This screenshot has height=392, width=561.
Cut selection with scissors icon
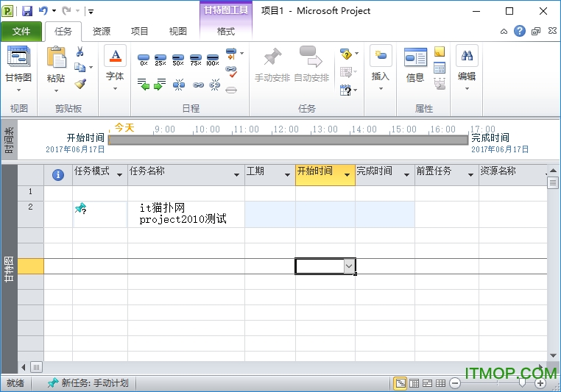[x=80, y=51]
